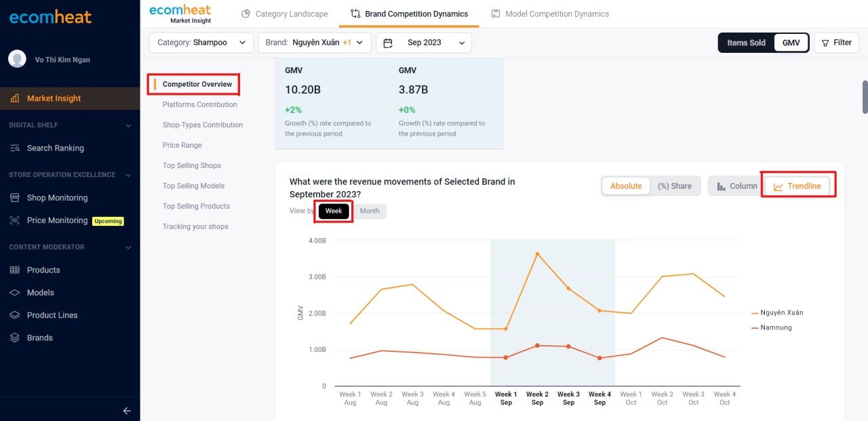Screen dimensions: 868x421
Task: Open the Category: Shampoo dropdown
Action: click(x=201, y=43)
